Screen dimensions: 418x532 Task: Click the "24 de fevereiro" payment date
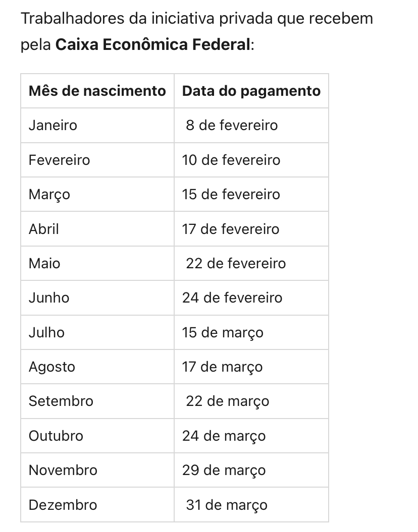[x=232, y=298]
